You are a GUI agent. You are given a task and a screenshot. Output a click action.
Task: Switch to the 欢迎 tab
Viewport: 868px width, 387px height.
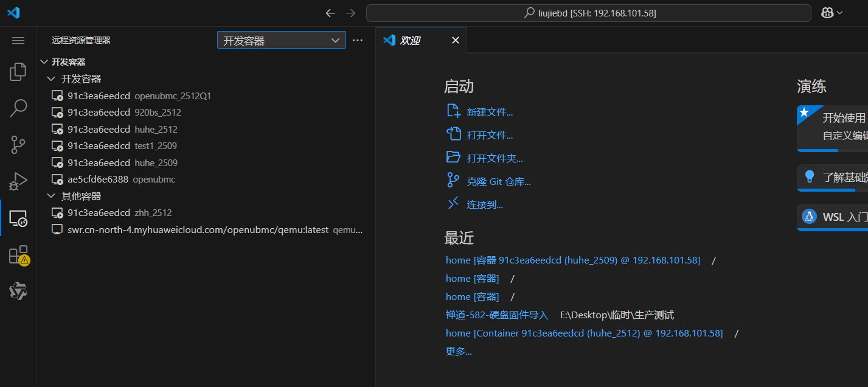coord(410,41)
